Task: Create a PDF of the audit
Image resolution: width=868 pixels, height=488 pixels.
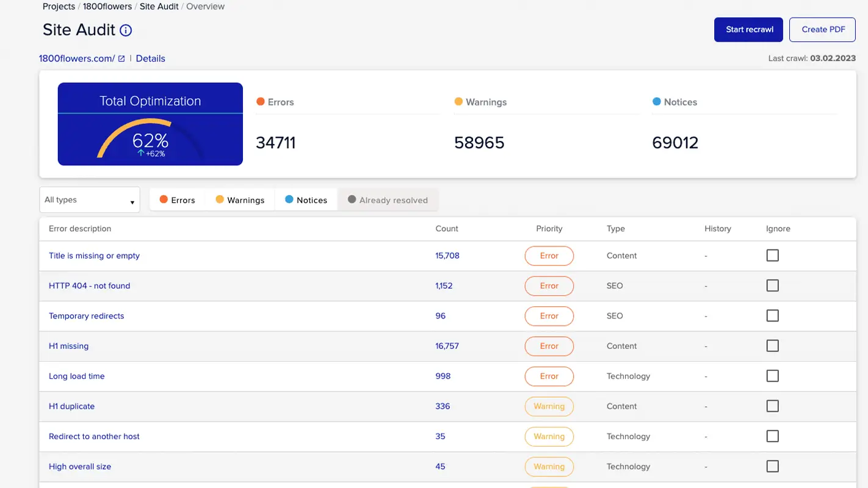Action: pos(822,29)
